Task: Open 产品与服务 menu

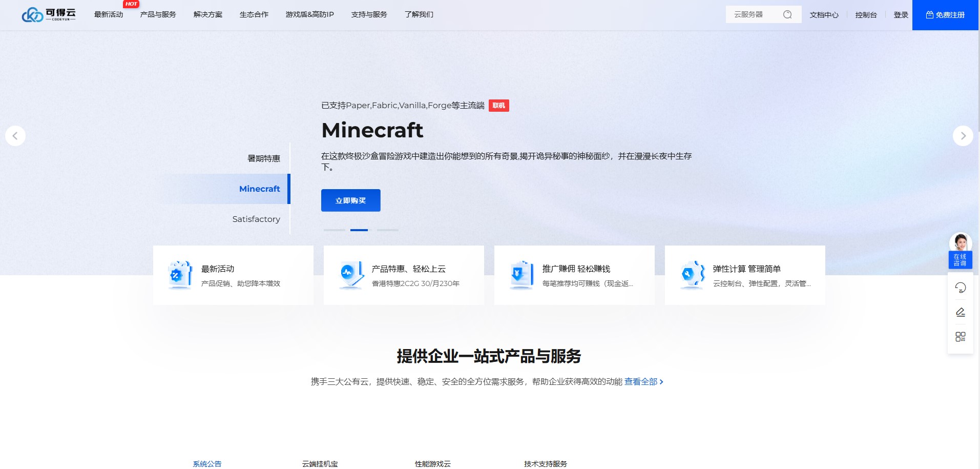Action: pos(158,15)
